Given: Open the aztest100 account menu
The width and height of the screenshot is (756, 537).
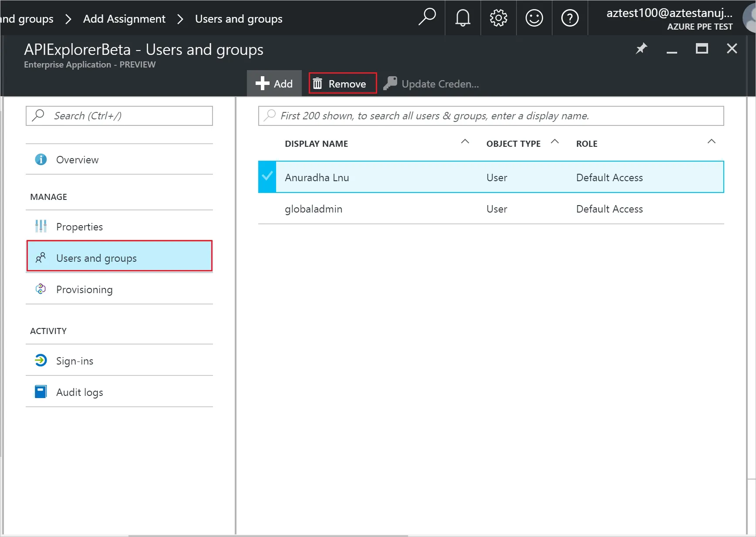Looking at the screenshot, I should tap(669, 19).
